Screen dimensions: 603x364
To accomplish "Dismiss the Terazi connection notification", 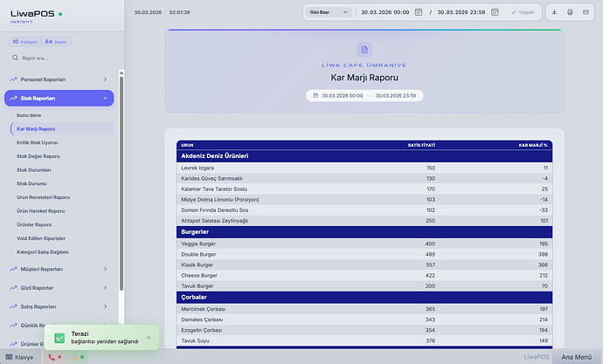I will pos(149,337).
